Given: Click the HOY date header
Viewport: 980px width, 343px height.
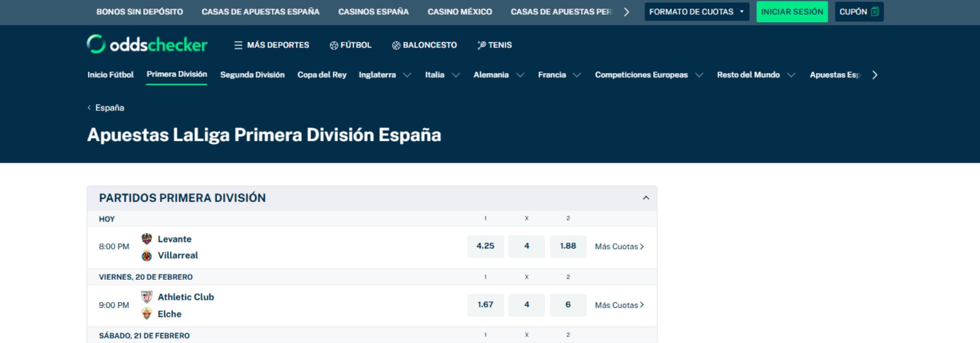Looking at the screenshot, I should 107,219.
